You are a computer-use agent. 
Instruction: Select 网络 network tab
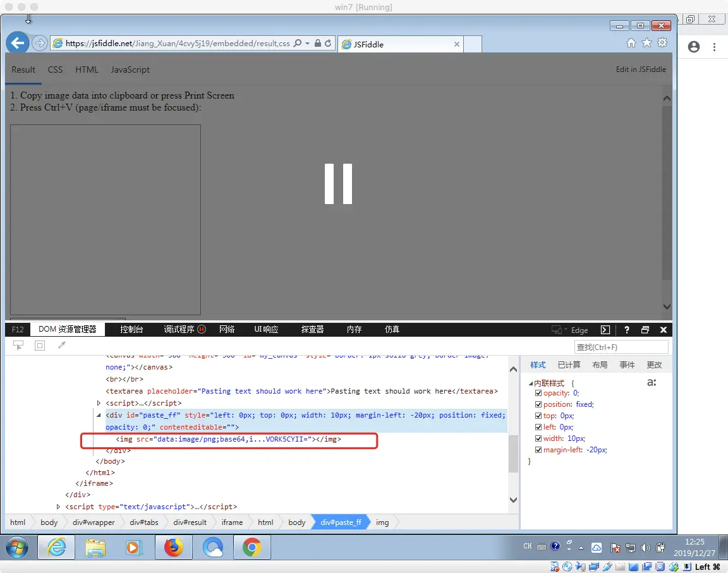[x=227, y=329]
